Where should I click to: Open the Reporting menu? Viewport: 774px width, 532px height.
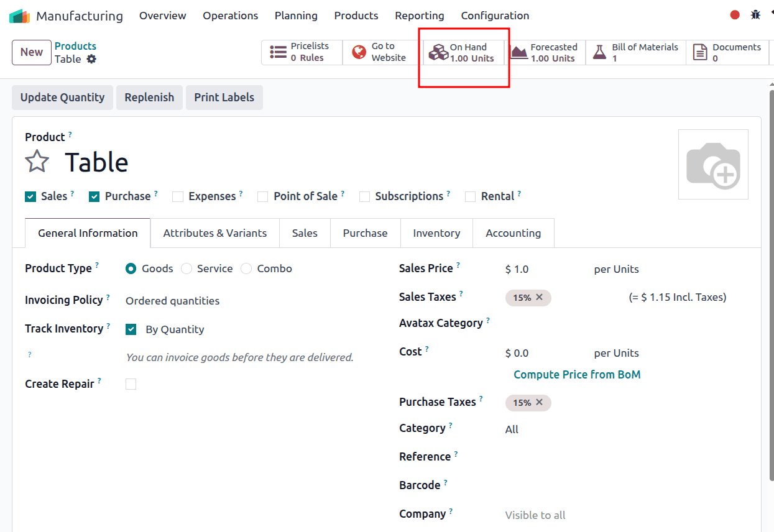[419, 15]
